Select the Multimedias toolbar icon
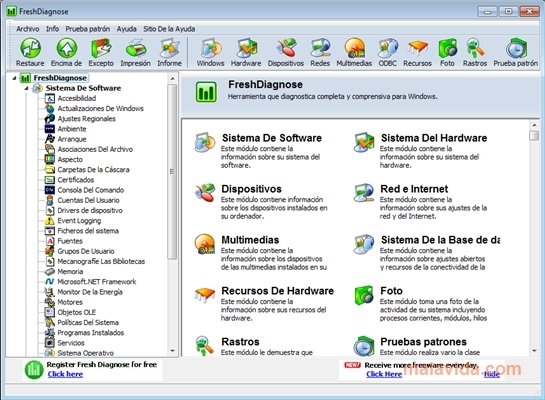This screenshot has width=545, height=400. pos(354,48)
